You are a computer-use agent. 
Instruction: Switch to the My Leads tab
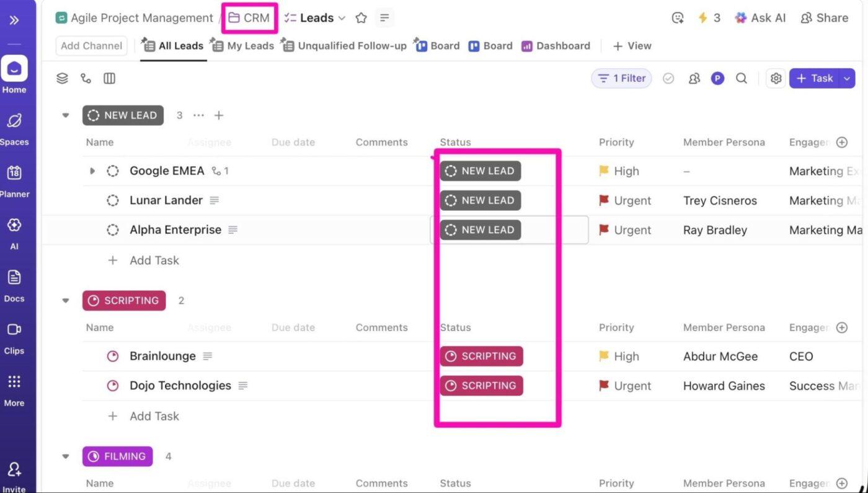pyautogui.click(x=249, y=45)
